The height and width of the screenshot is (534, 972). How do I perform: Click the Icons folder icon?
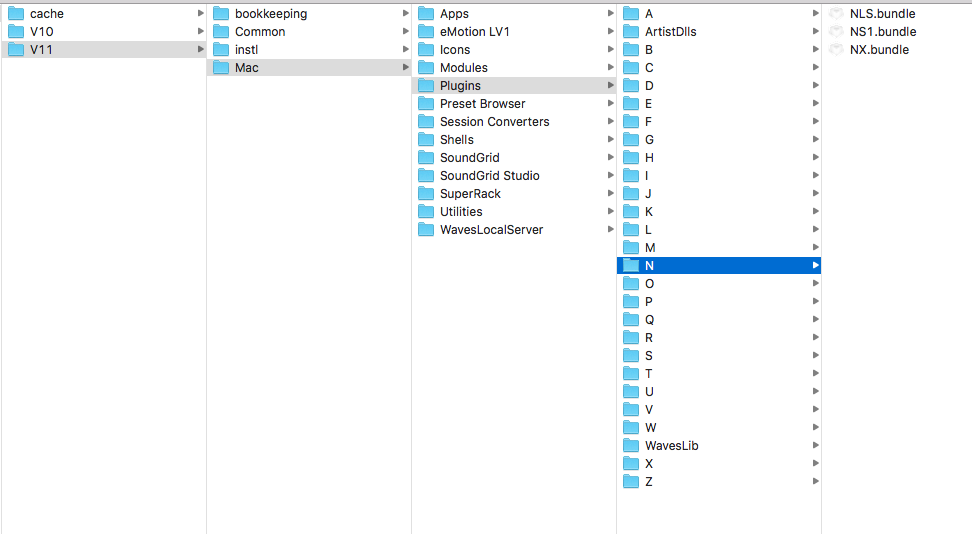pyautogui.click(x=426, y=50)
